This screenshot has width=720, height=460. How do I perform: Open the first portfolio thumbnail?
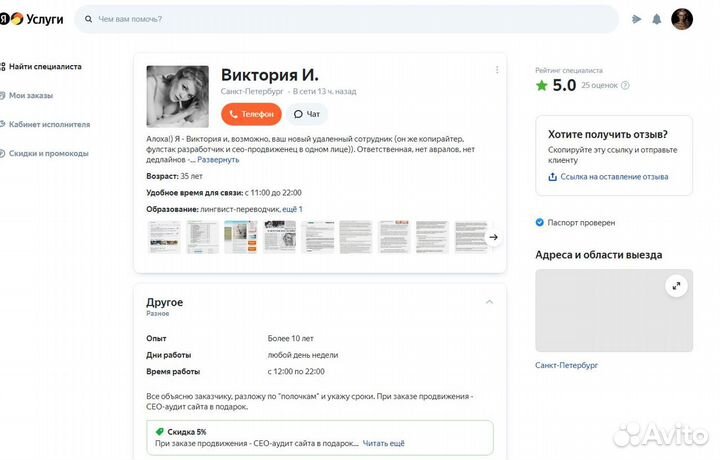point(164,237)
